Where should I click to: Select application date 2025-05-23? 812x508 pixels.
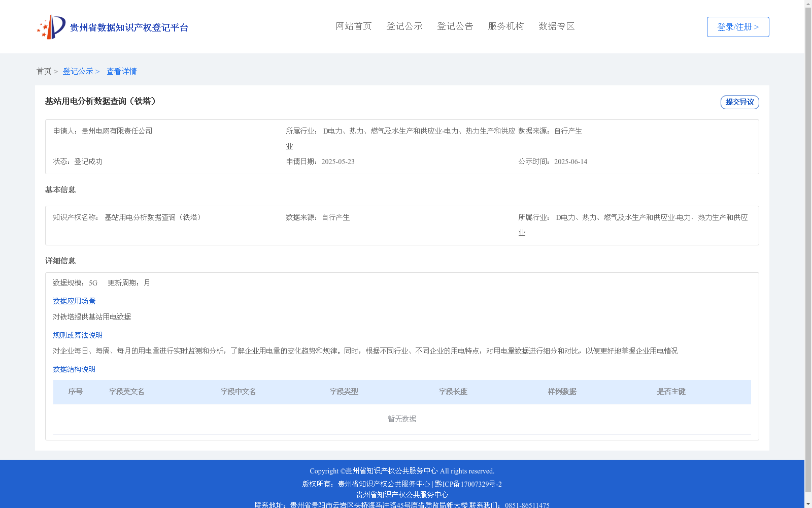pos(338,162)
